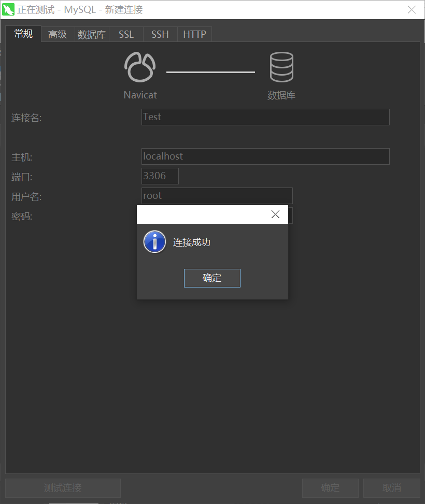The height and width of the screenshot is (504, 425).
Task: Open the SSH configuration tab
Action: tap(160, 34)
